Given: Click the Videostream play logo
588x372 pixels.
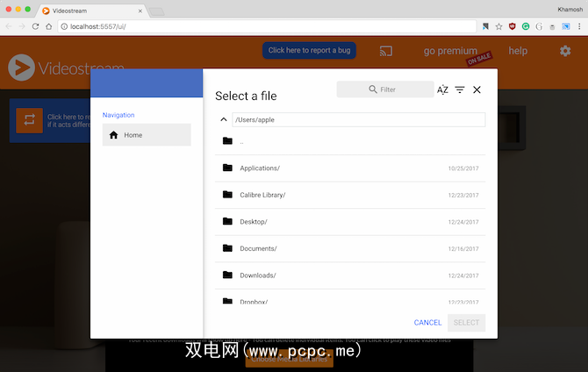Looking at the screenshot, I should [21, 68].
